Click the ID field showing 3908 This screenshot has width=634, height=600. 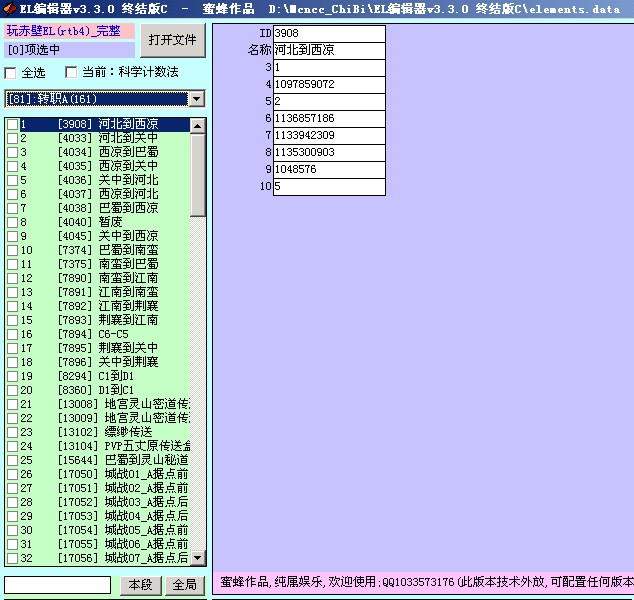point(329,34)
